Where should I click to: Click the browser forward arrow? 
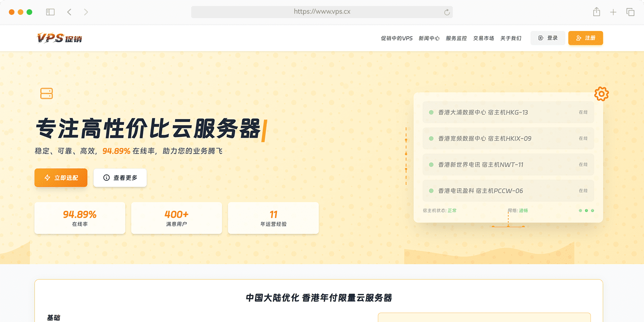click(x=86, y=12)
